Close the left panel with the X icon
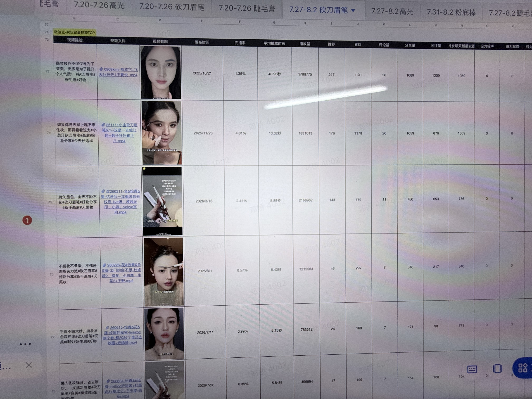 click(29, 365)
